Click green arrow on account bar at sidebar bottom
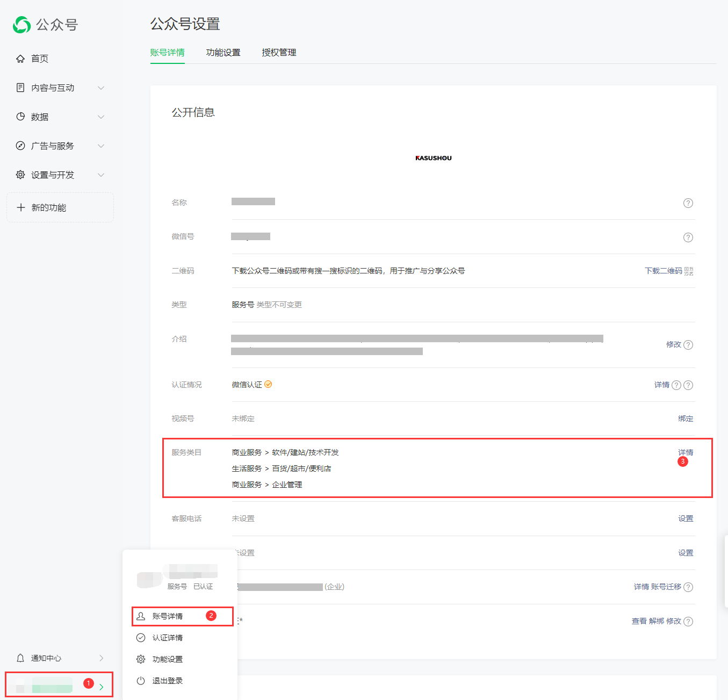The width and height of the screenshot is (728, 700). pos(102,687)
